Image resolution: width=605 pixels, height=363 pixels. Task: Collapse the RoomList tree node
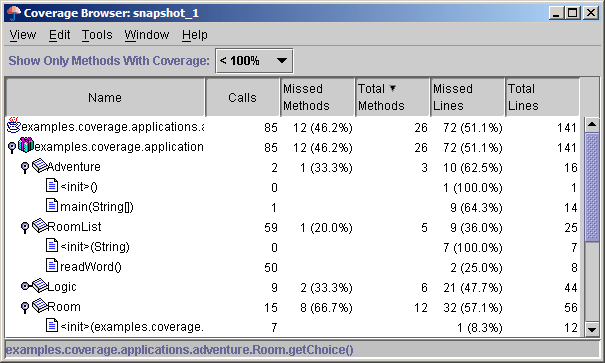click(x=25, y=228)
